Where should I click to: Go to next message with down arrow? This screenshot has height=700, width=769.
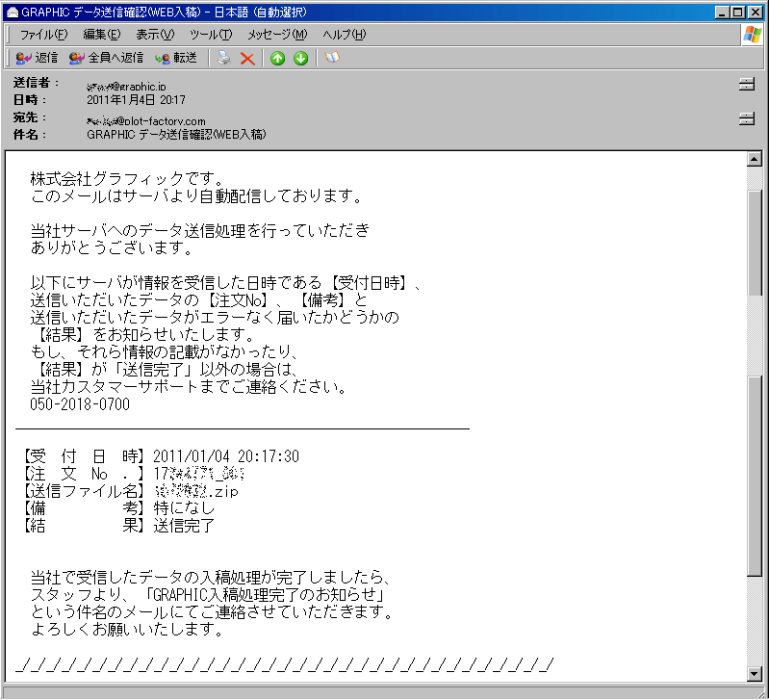click(x=300, y=59)
